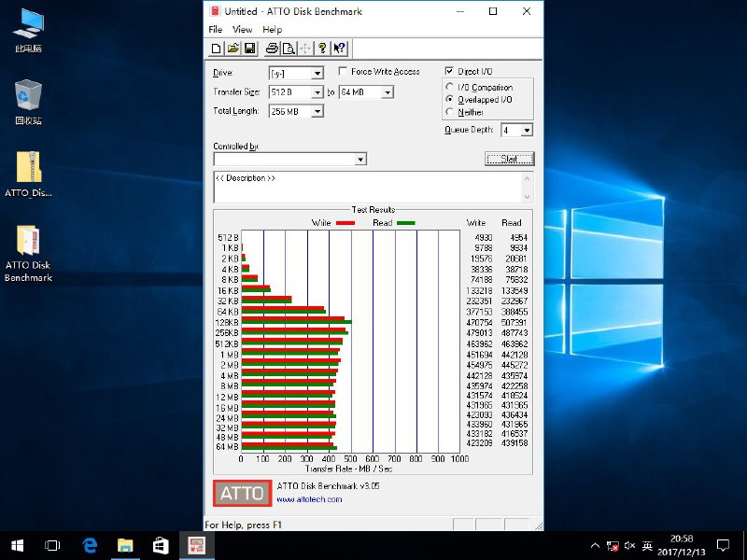The image size is (747, 560).
Task: Click the 1 MB row write value 451694
Action: tap(479, 355)
